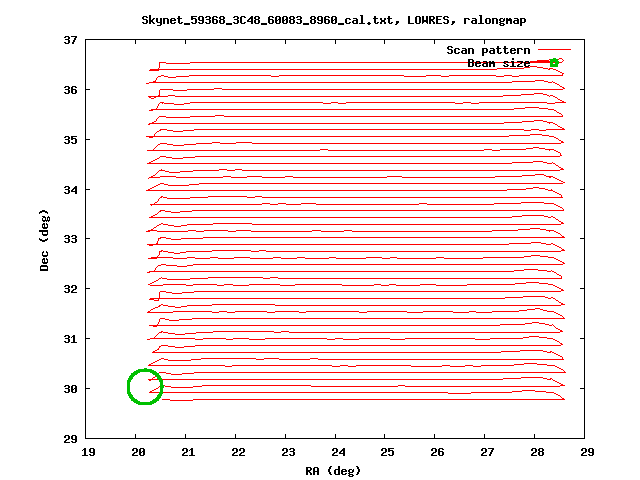This screenshot has width=640, height=480.
Task: Click tick label 27 on RA axis
Action: click(487, 452)
